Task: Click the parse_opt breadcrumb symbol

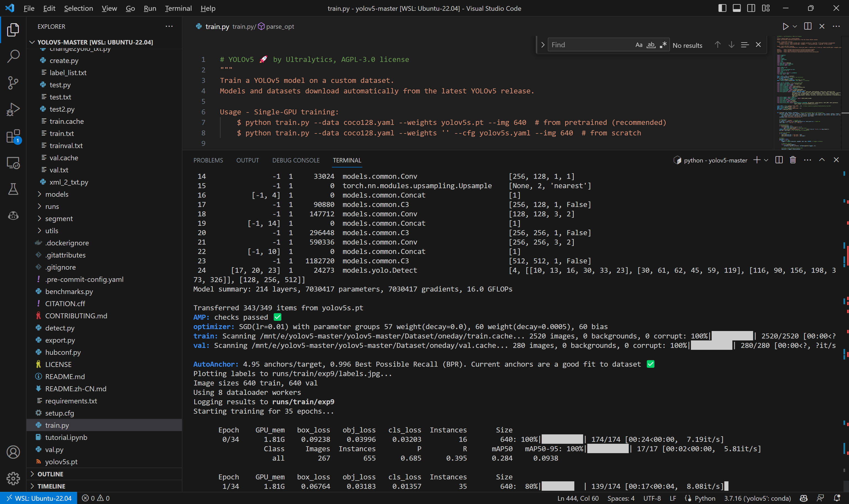Action: coord(276,27)
